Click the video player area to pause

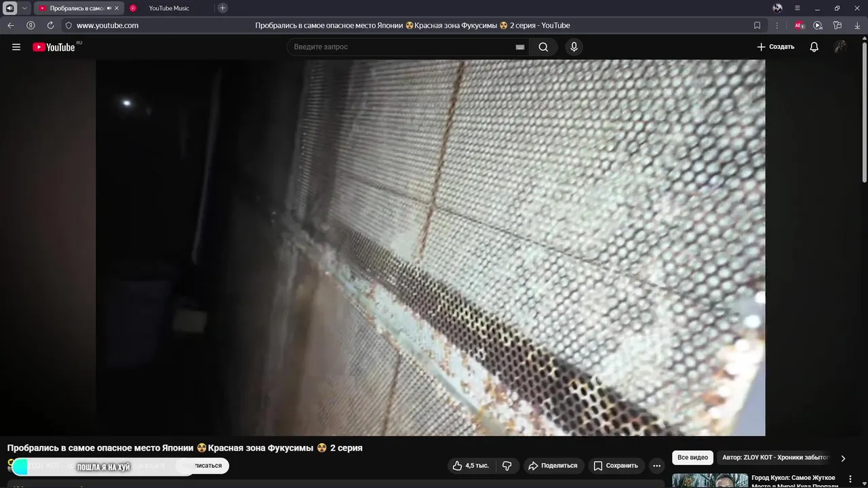tap(430, 247)
